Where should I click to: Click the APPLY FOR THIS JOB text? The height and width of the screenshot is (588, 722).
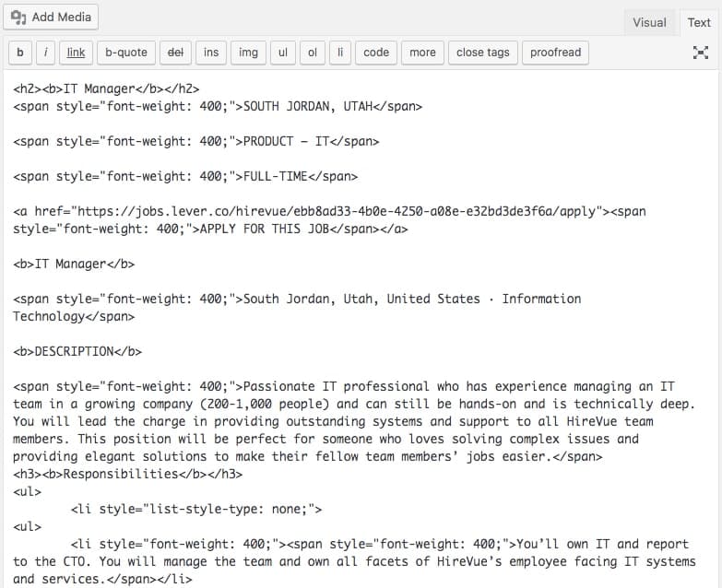(265, 229)
